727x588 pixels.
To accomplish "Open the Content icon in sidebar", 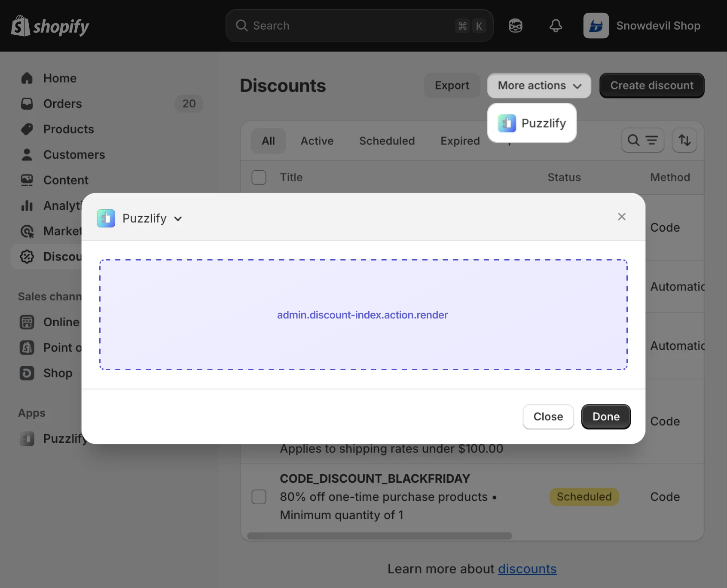I will point(27,180).
